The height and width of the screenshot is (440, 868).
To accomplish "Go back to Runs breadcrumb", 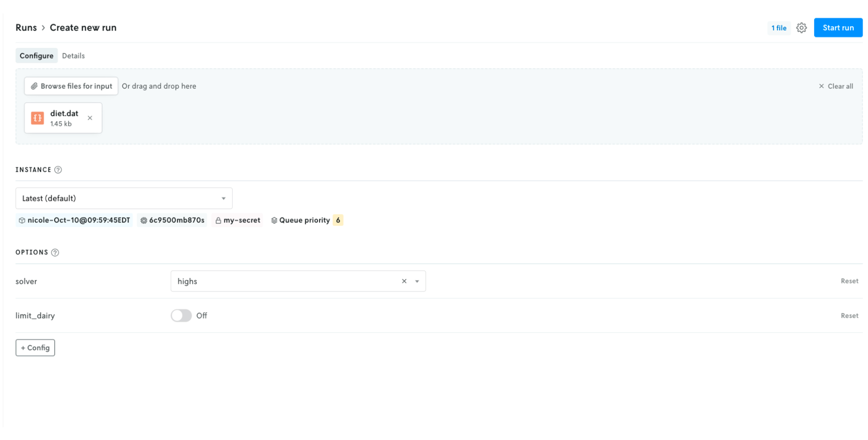I will (x=26, y=28).
